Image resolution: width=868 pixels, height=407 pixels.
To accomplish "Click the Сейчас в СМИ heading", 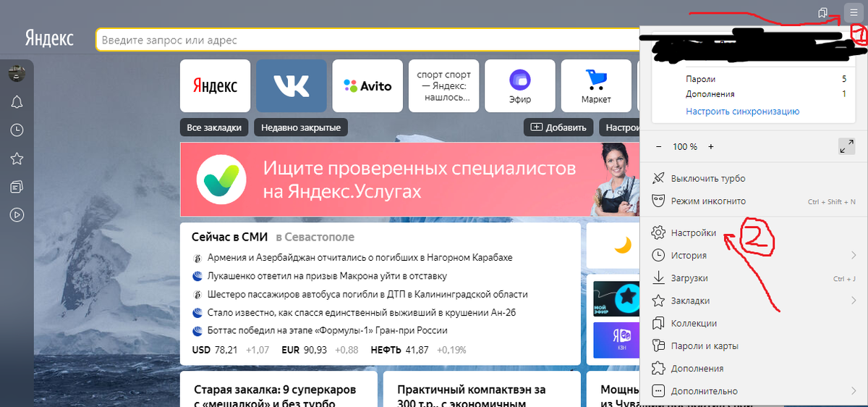I will coord(230,237).
